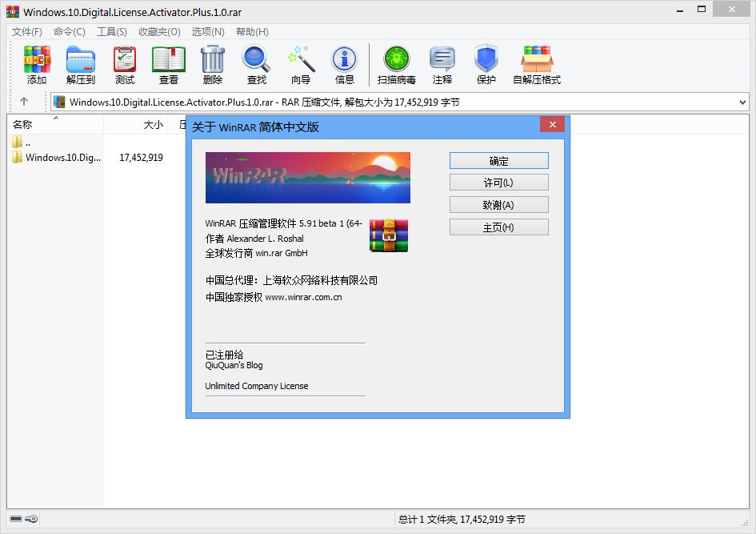This screenshot has height=534, width=756.
Task: Expand the archive path dropdown arrow
Action: pos(742,102)
